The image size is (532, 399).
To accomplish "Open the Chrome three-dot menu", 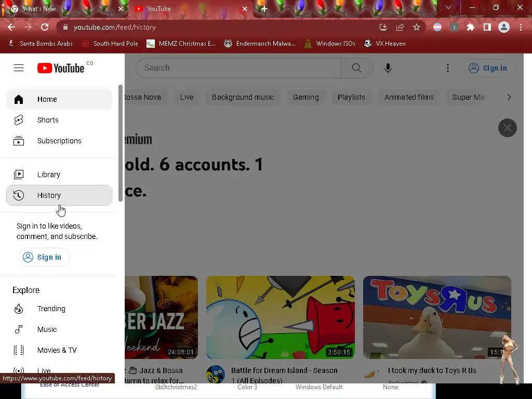I will click(521, 27).
